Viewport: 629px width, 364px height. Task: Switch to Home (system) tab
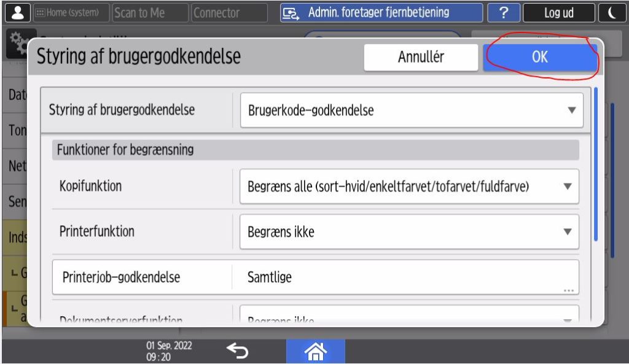tap(69, 13)
